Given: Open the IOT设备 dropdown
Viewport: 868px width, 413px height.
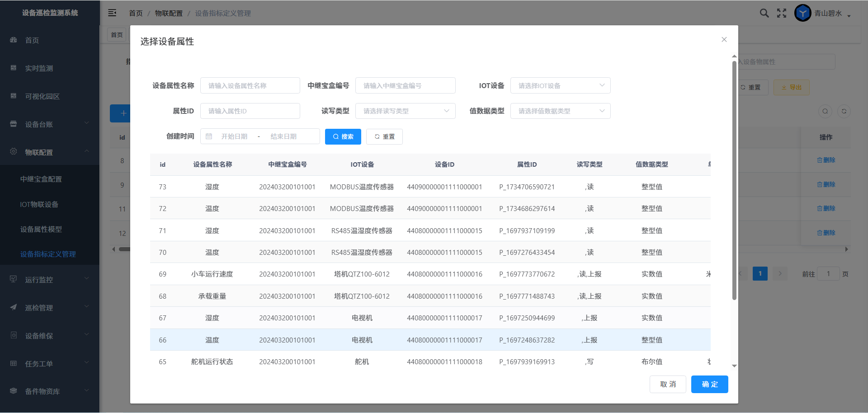Looking at the screenshot, I should pos(560,85).
